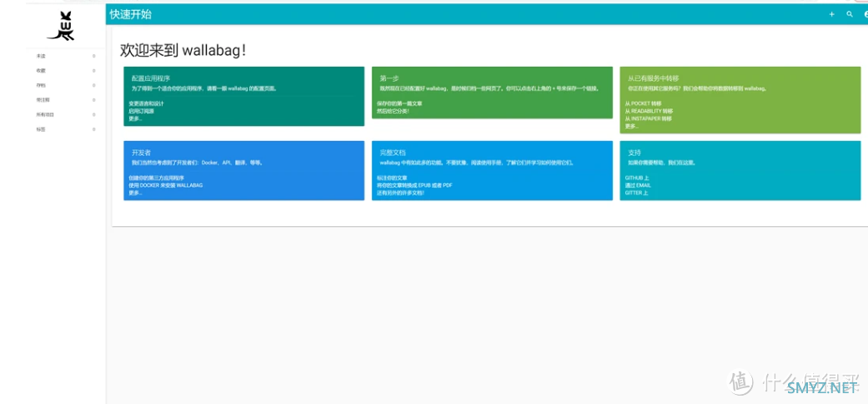Open search with the magnifier icon
Viewport: 868px width, 404px height.
(x=849, y=14)
